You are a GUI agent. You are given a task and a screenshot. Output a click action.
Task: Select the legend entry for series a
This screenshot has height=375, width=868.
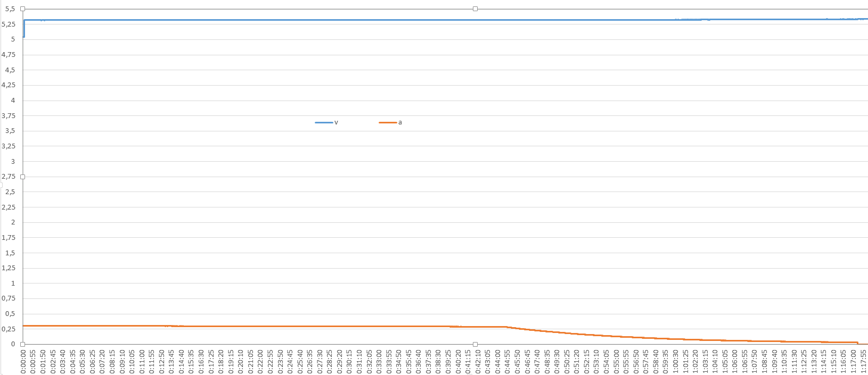point(390,122)
